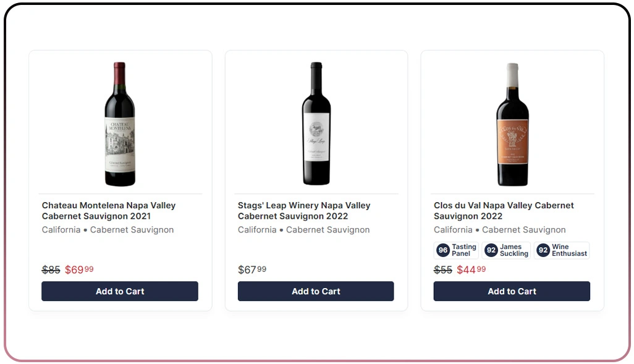
Task: Click the crossed-out $55 original price
Action: 442,269
